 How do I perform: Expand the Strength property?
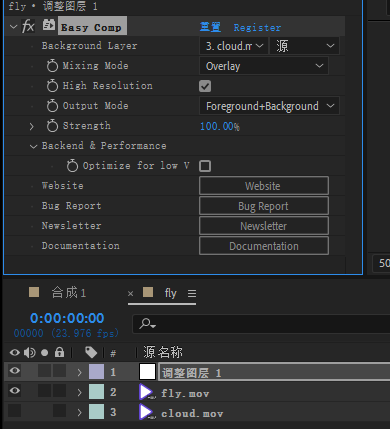[32, 126]
